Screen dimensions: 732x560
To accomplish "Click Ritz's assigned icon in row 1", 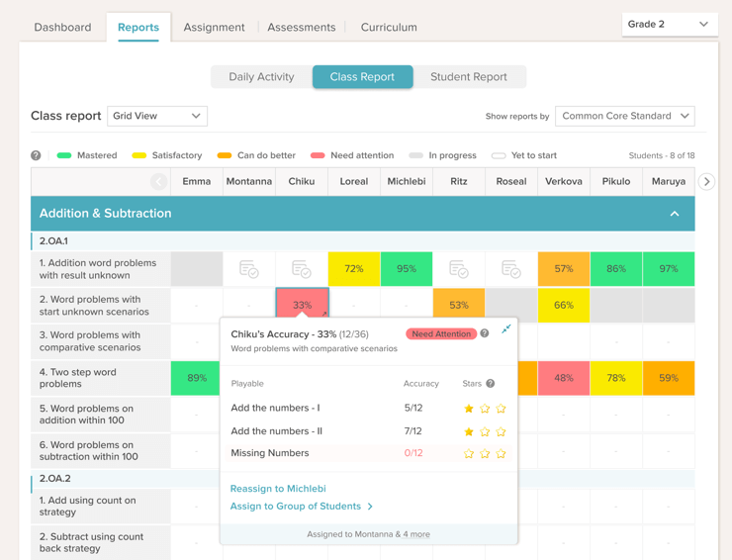I will coord(459,269).
